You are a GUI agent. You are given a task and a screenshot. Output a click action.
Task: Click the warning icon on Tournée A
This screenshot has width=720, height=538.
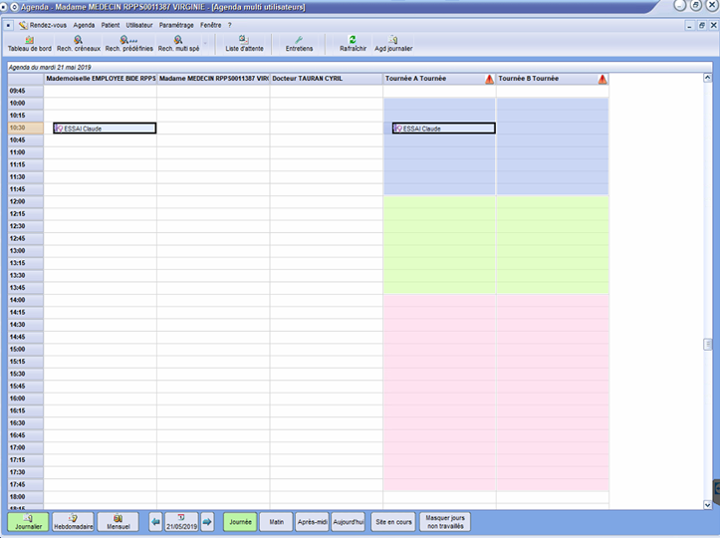(489, 78)
